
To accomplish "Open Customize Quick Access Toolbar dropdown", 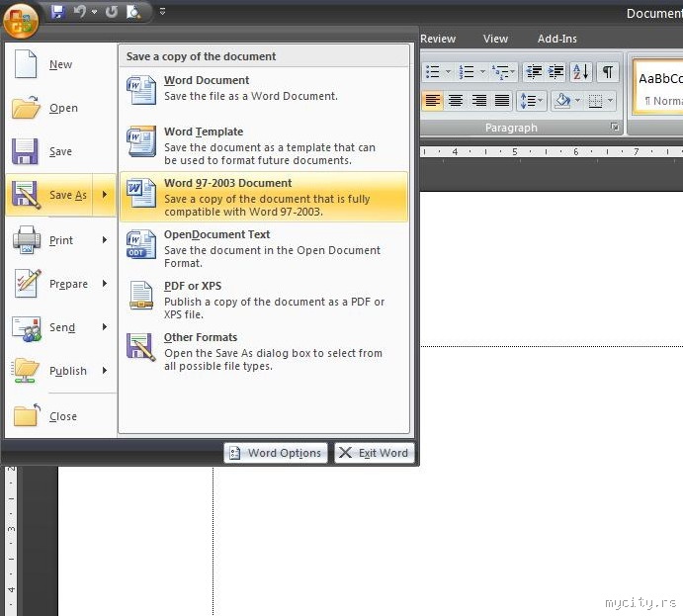I will point(162,12).
